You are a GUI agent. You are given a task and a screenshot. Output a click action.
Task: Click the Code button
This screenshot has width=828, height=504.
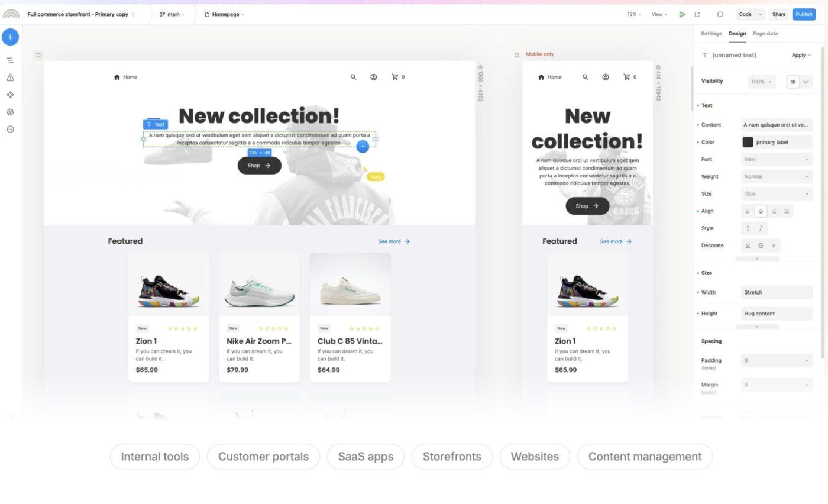point(745,14)
